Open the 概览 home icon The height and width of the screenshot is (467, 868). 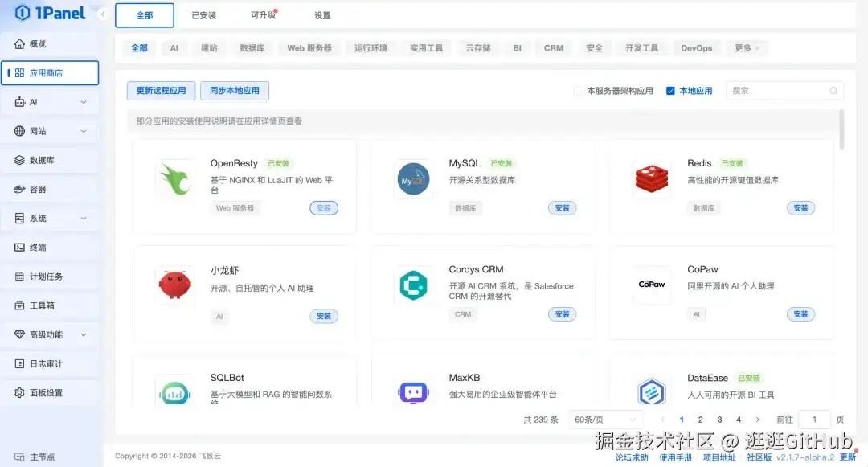(19, 43)
